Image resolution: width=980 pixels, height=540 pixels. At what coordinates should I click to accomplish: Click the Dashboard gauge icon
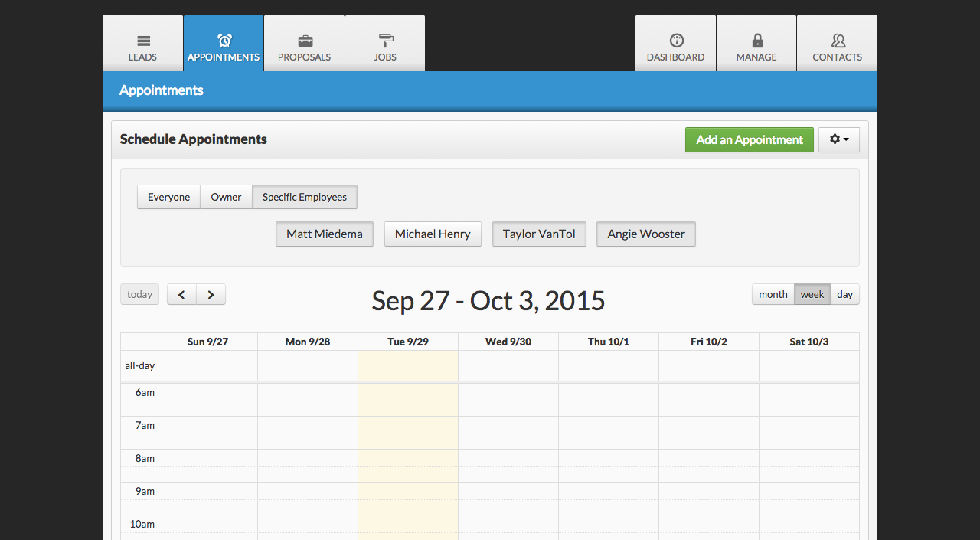coord(676,41)
